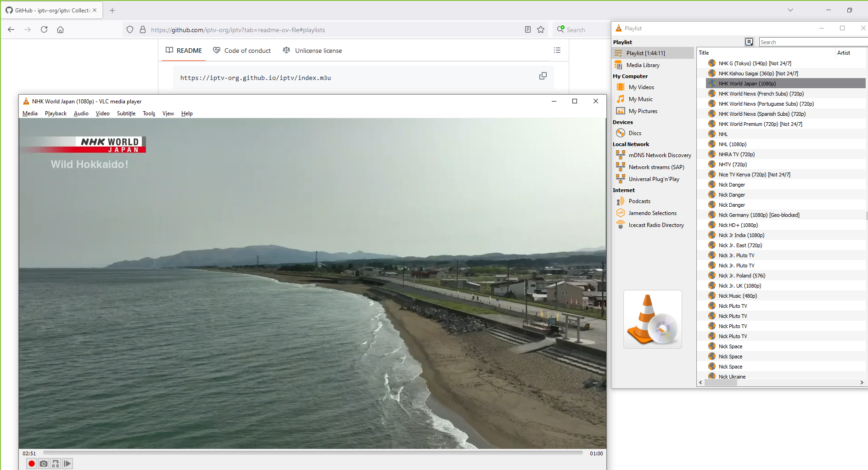Viewport: 868px width, 470px height.
Task: Go to Firefox home page
Action: coord(60,30)
